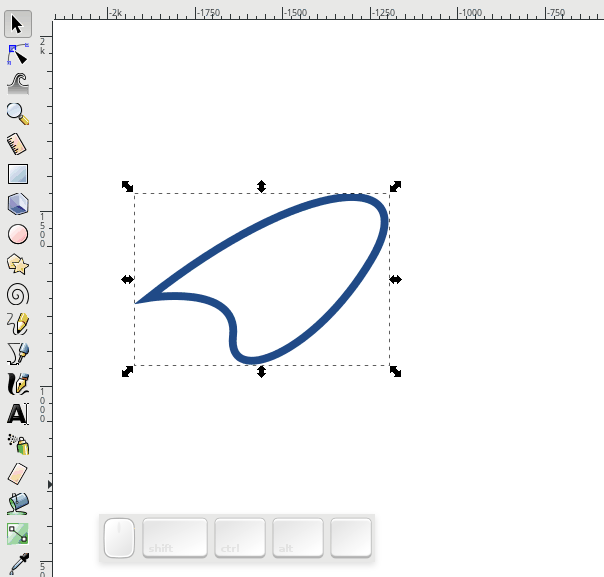604x577 pixels.
Task: Click the top-left corner scale handle
Action: pyautogui.click(x=127, y=186)
